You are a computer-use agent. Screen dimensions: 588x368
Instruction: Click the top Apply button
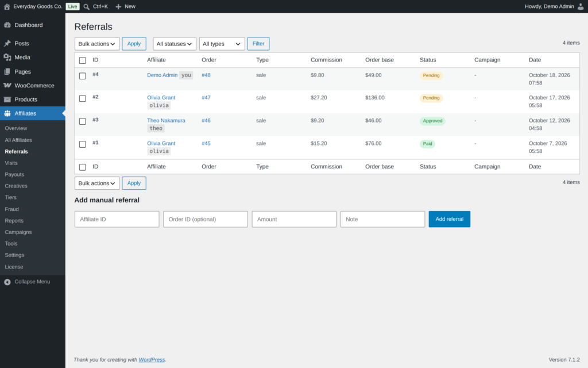(134, 44)
